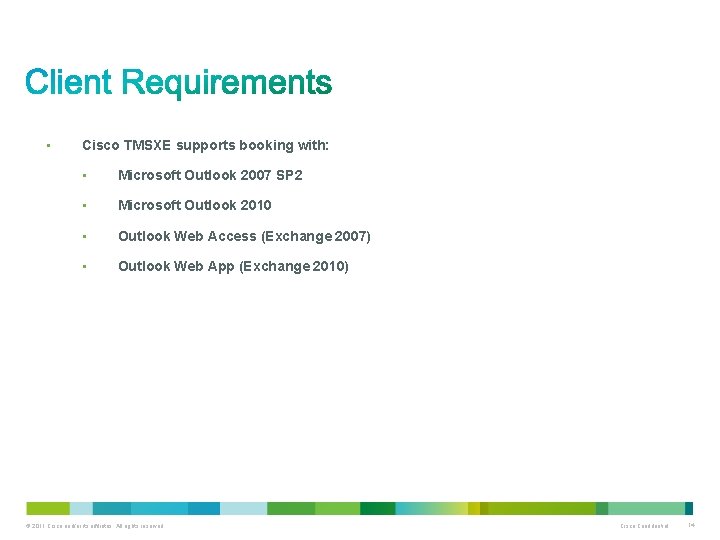
Task: Click the copyright footer text
Action: (95, 526)
